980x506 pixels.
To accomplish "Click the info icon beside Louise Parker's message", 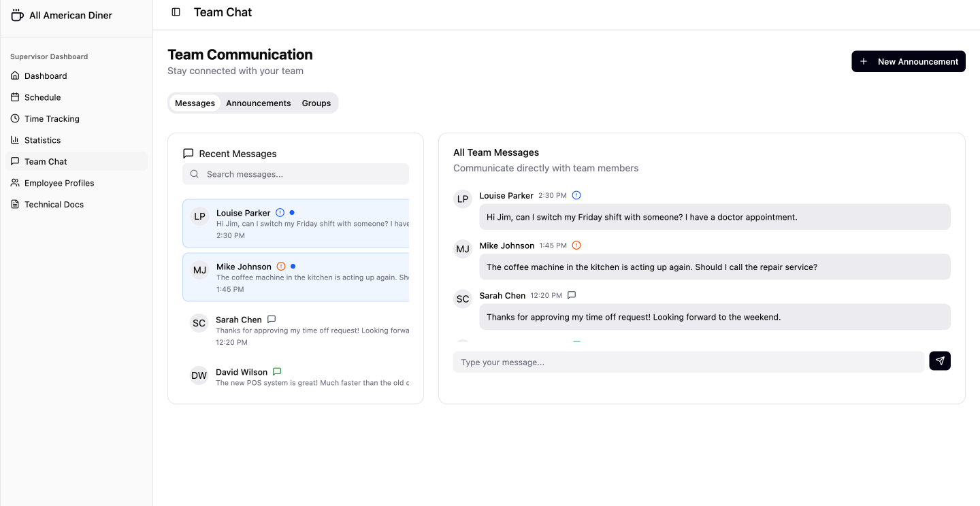I will [280, 212].
